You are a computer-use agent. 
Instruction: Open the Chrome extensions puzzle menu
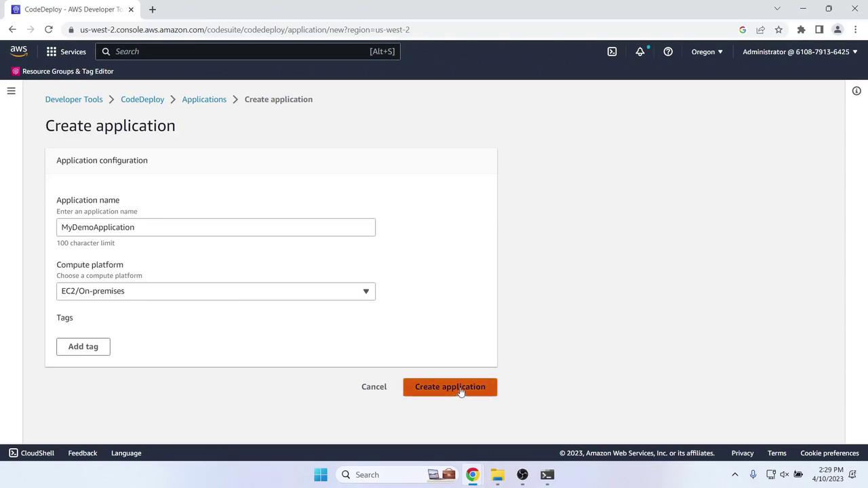tap(801, 30)
